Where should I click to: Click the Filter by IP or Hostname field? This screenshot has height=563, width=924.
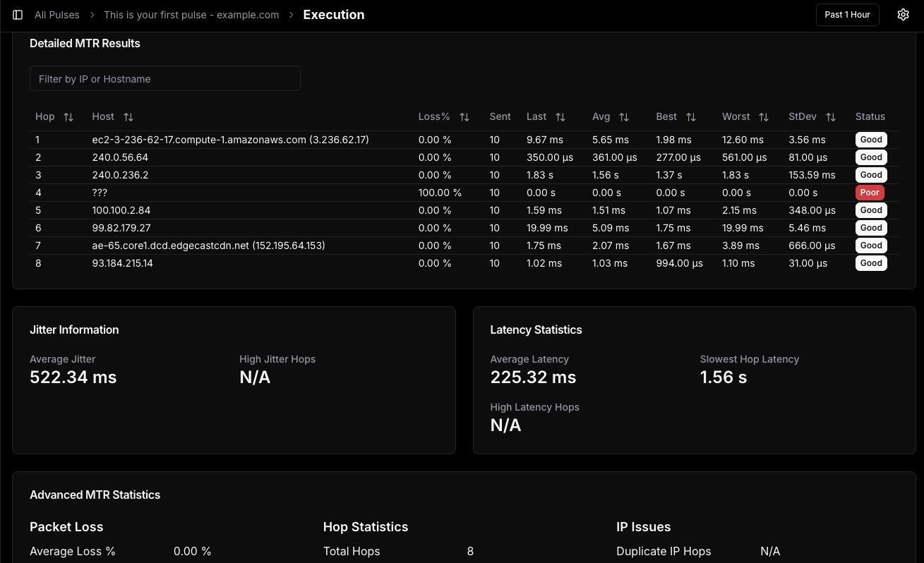165,78
